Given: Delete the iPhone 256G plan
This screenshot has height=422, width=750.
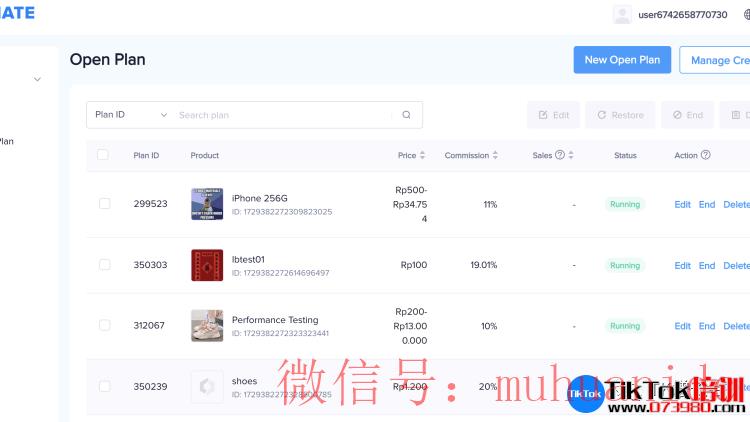Looking at the screenshot, I should 737,204.
